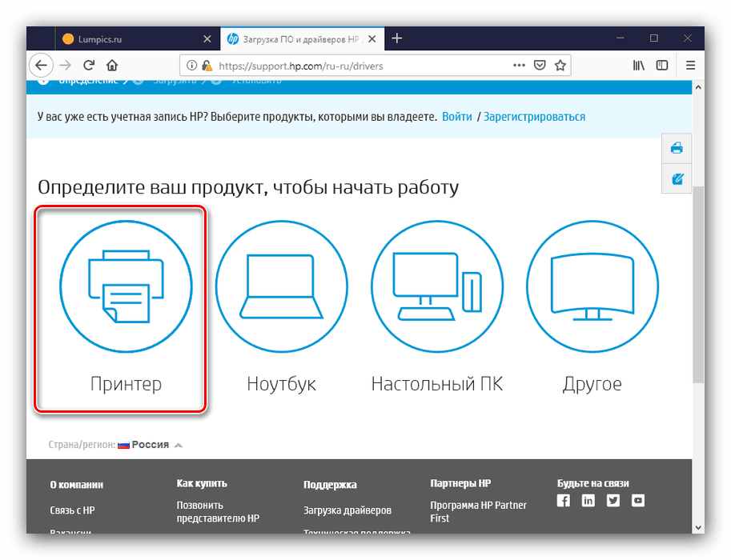
Task: Open Загрузка драйверов in the footer
Action: (x=347, y=510)
